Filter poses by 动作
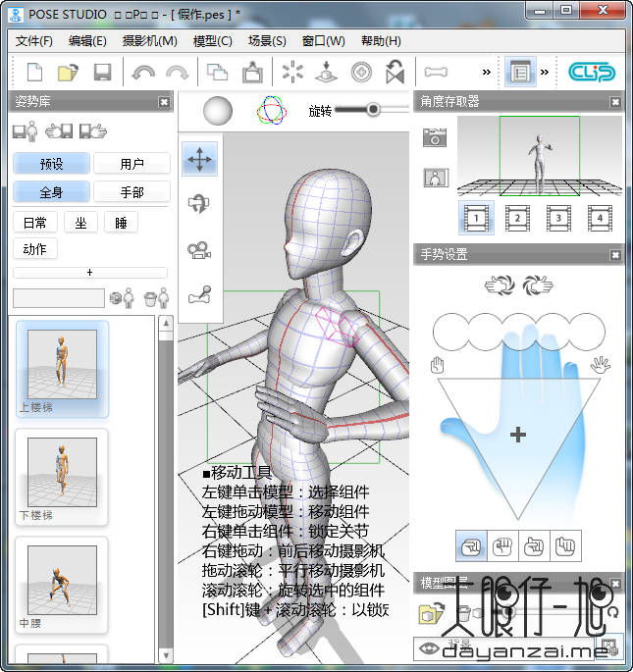The height and width of the screenshot is (672, 633). click(35, 248)
